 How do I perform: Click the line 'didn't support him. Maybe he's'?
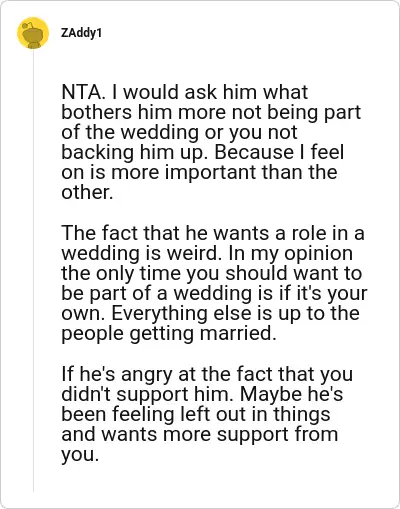coord(202,394)
